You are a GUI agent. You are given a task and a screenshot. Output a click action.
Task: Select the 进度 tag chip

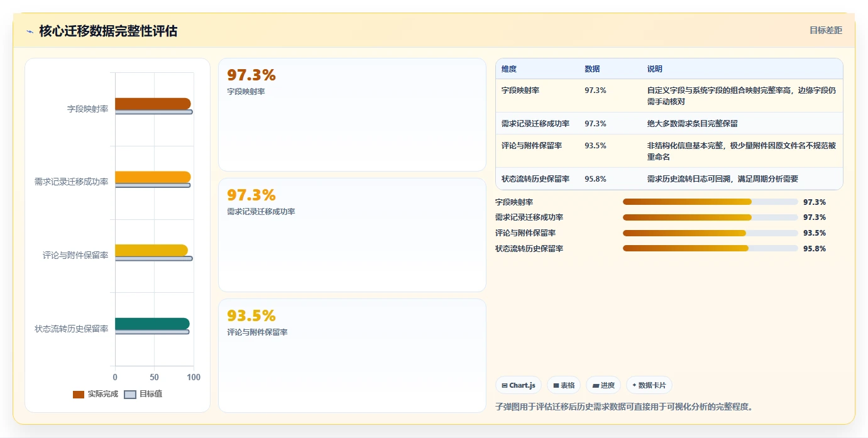pyautogui.click(x=603, y=385)
